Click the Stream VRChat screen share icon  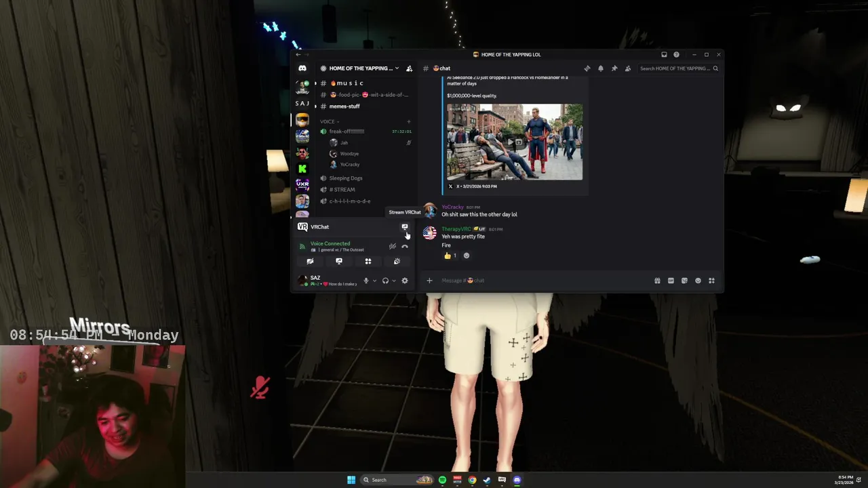pos(405,227)
